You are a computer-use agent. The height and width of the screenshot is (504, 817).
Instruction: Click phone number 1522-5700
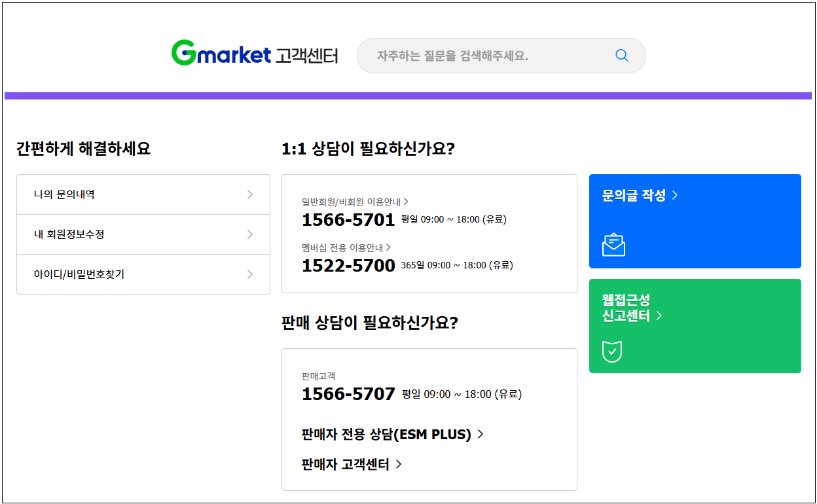[x=348, y=266]
